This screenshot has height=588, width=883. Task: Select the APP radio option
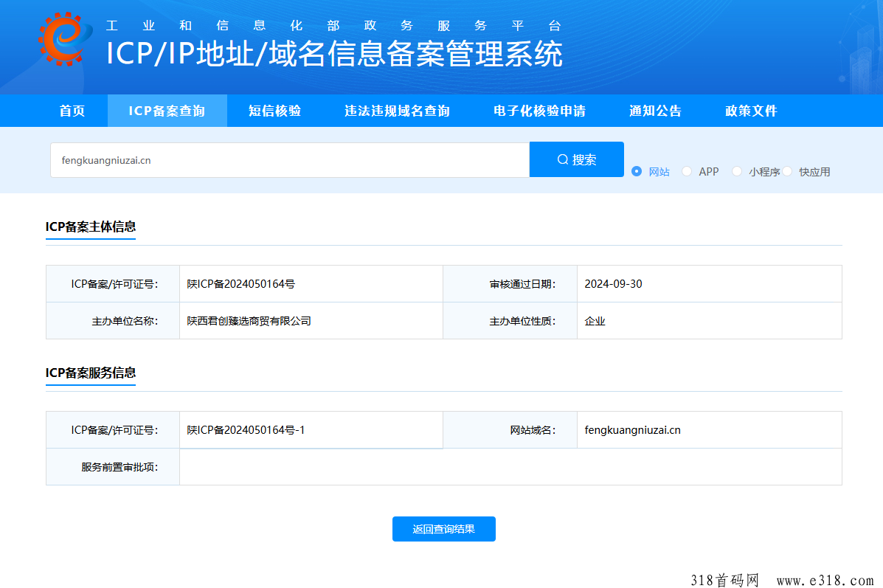click(687, 171)
